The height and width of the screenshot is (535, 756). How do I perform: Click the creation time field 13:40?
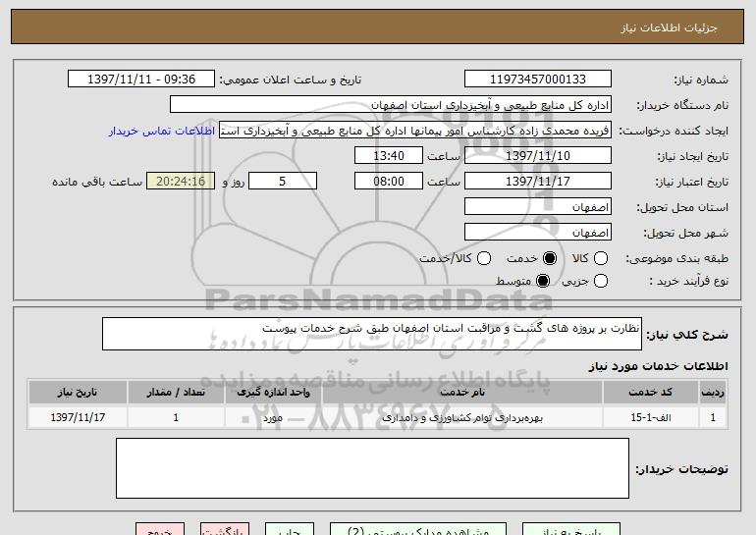click(389, 156)
